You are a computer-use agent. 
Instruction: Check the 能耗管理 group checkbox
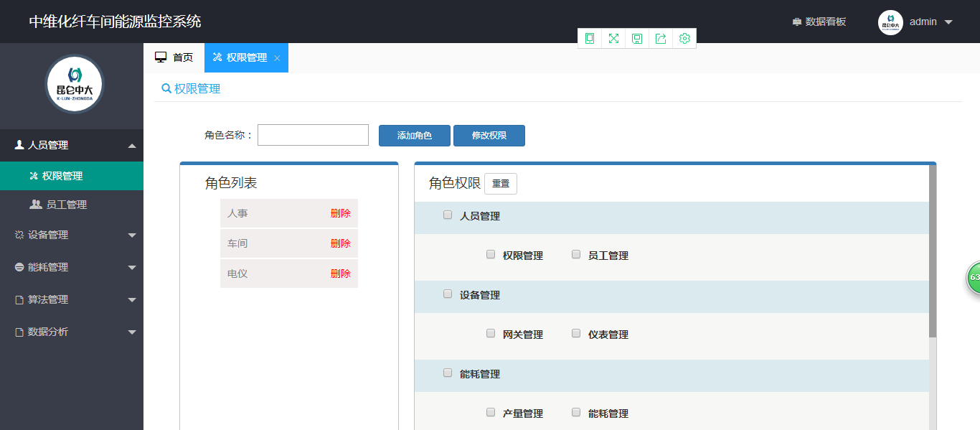(448, 373)
